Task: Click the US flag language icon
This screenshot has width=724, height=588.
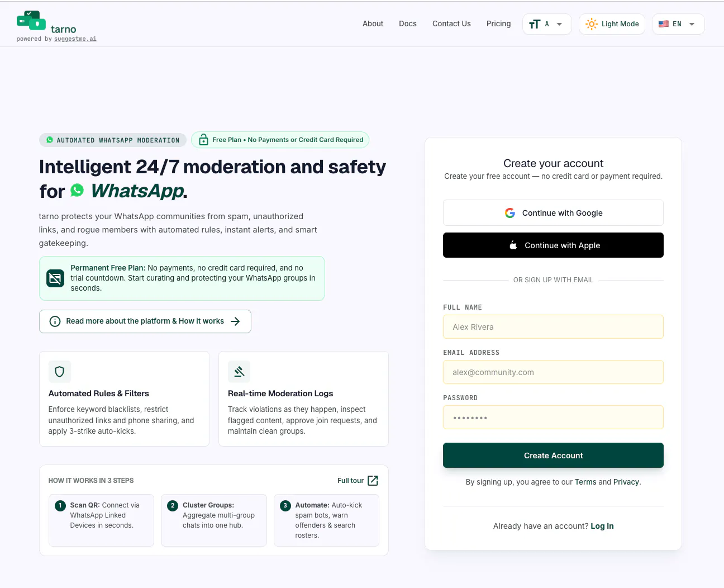Action: 664,24
